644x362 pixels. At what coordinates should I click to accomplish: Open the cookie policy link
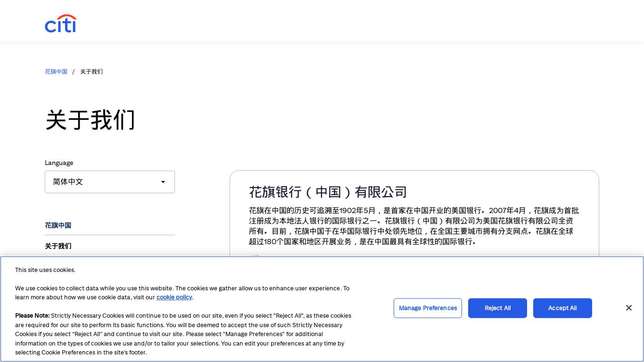[x=174, y=297]
